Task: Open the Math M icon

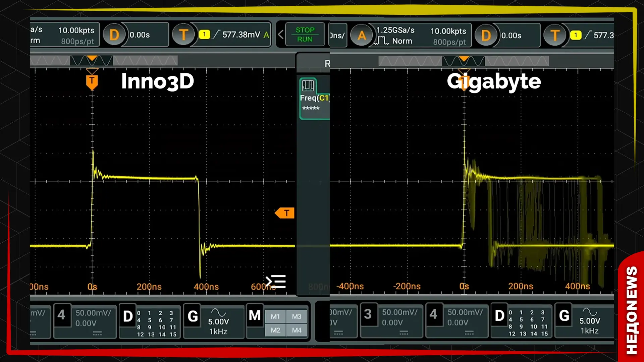Action: pyautogui.click(x=255, y=315)
